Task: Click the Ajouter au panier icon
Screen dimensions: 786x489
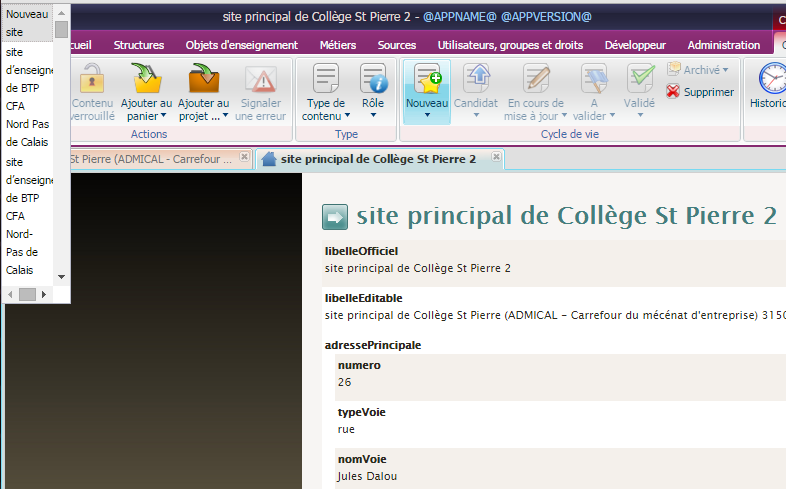Action: [x=146, y=78]
